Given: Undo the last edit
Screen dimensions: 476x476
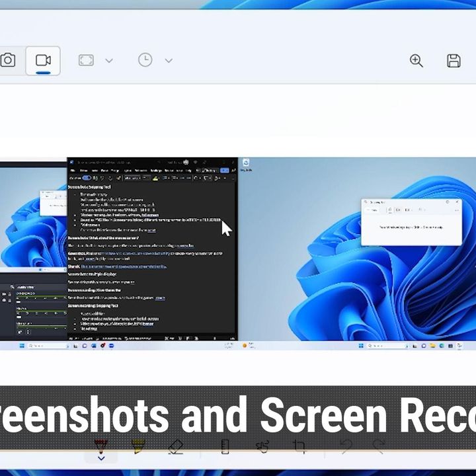Looking at the screenshot, I should coord(346,447).
